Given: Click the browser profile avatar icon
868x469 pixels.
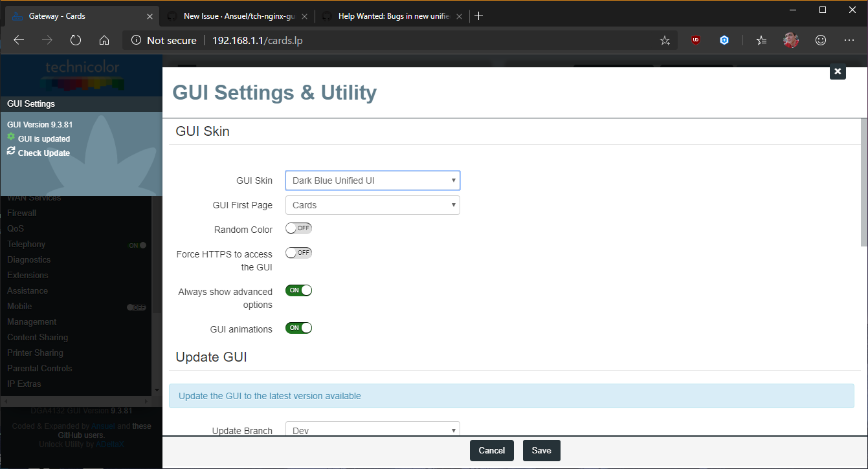Looking at the screenshot, I should pos(790,39).
